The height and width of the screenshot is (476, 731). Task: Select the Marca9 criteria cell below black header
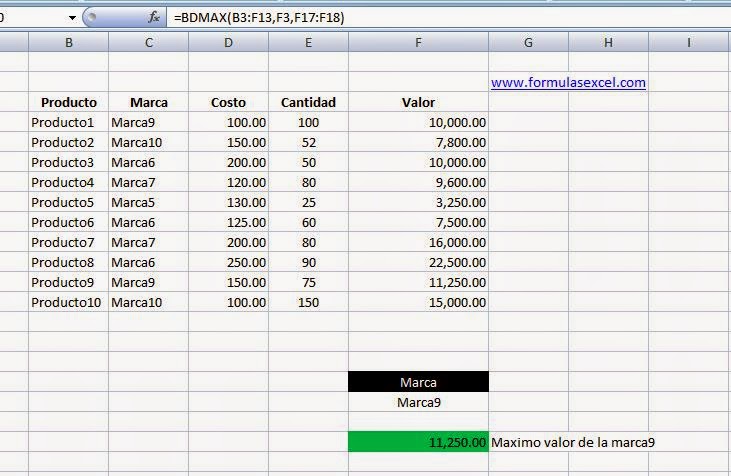pyautogui.click(x=418, y=402)
